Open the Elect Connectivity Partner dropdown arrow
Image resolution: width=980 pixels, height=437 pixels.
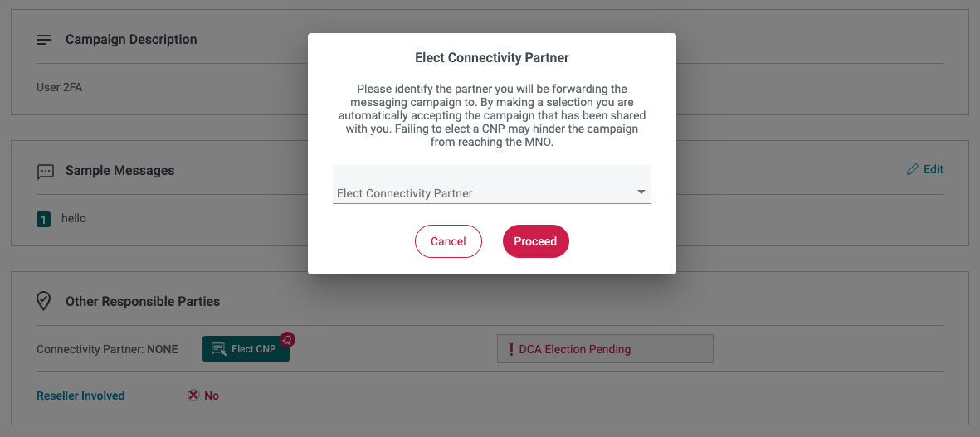click(641, 192)
